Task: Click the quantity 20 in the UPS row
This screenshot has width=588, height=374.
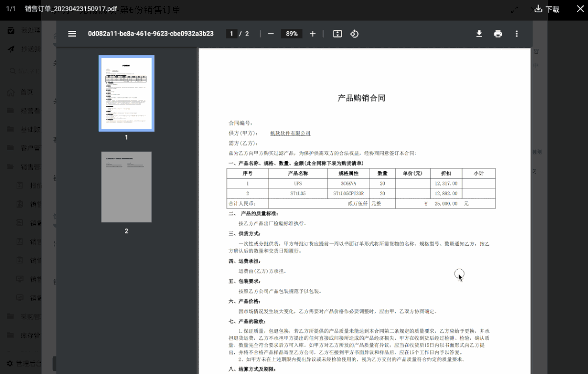Action: pyautogui.click(x=382, y=184)
